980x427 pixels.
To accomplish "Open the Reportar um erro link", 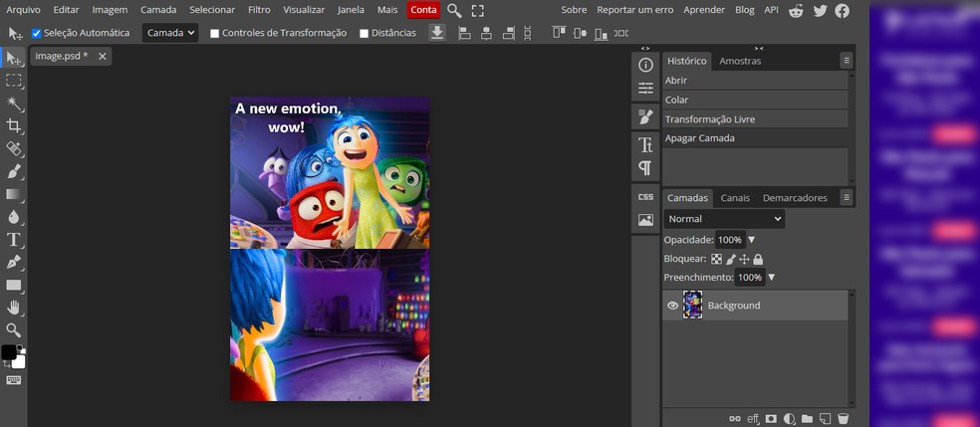I will 633,10.
